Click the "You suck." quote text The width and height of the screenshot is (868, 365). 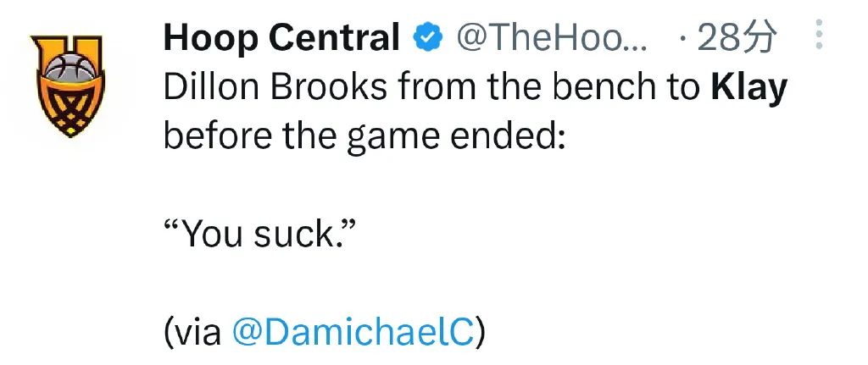259,234
